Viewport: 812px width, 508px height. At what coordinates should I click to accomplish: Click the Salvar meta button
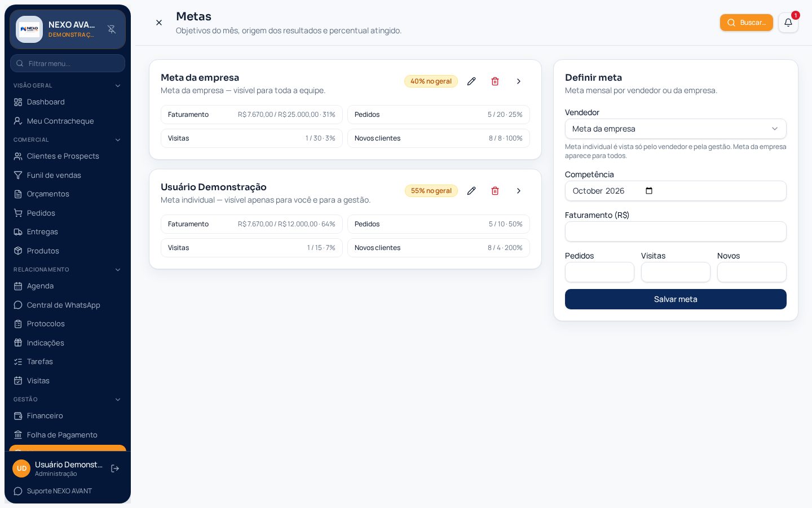point(676,299)
